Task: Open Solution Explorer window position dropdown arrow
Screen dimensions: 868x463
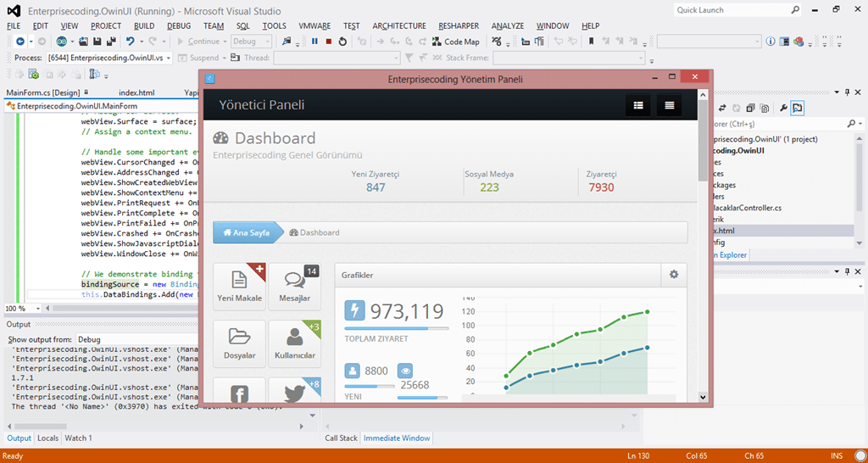Action: click(836, 92)
